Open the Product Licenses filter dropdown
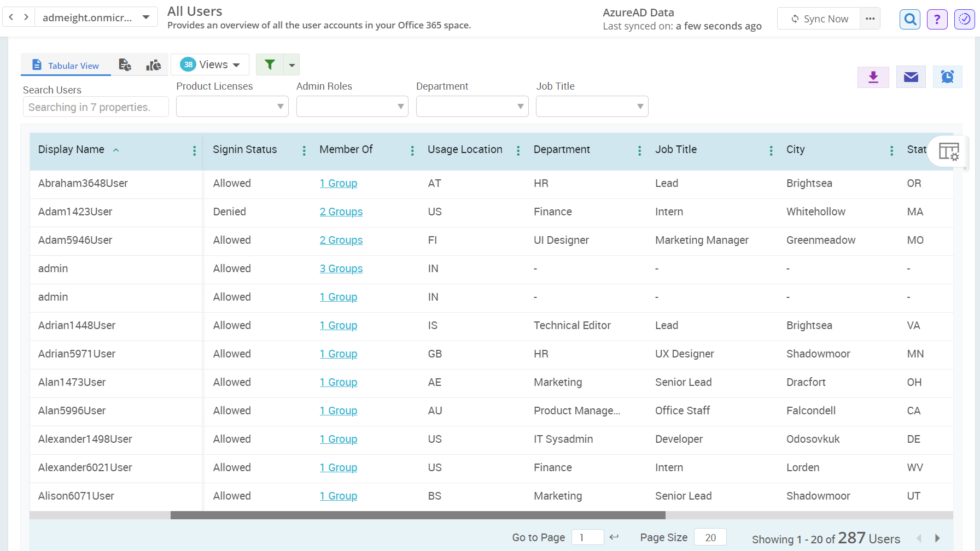The height and width of the screenshot is (551, 980). (x=232, y=106)
